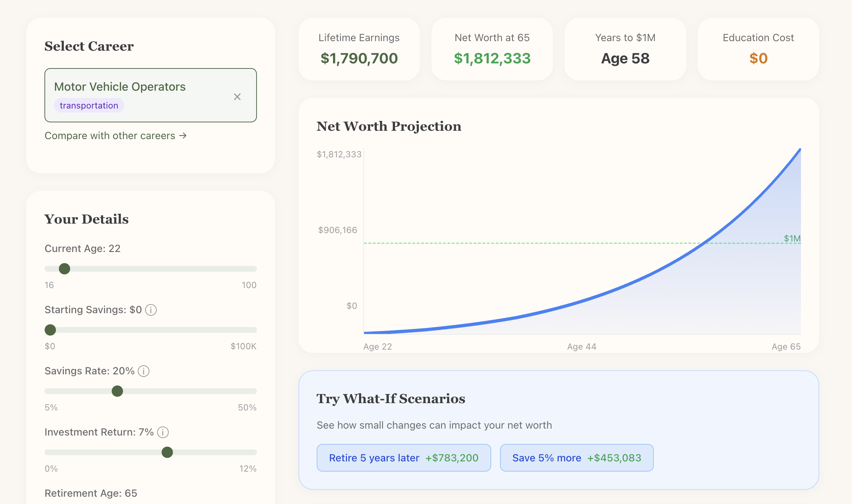Open the Savings Rate info tooltip

pos(143,371)
